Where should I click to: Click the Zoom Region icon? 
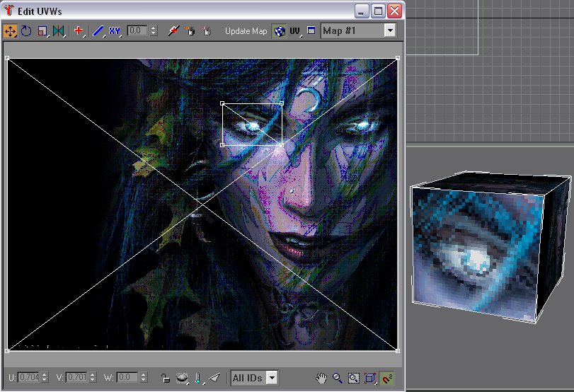pos(353,378)
